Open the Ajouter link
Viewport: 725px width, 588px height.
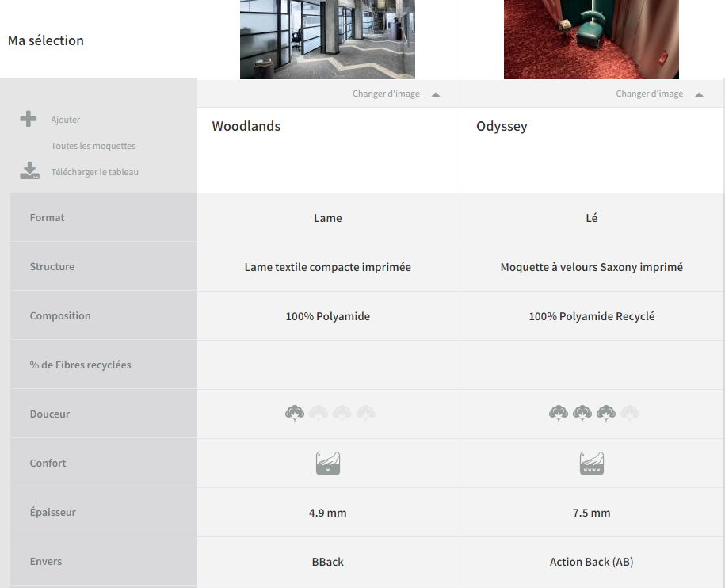click(x=65, y=120)
